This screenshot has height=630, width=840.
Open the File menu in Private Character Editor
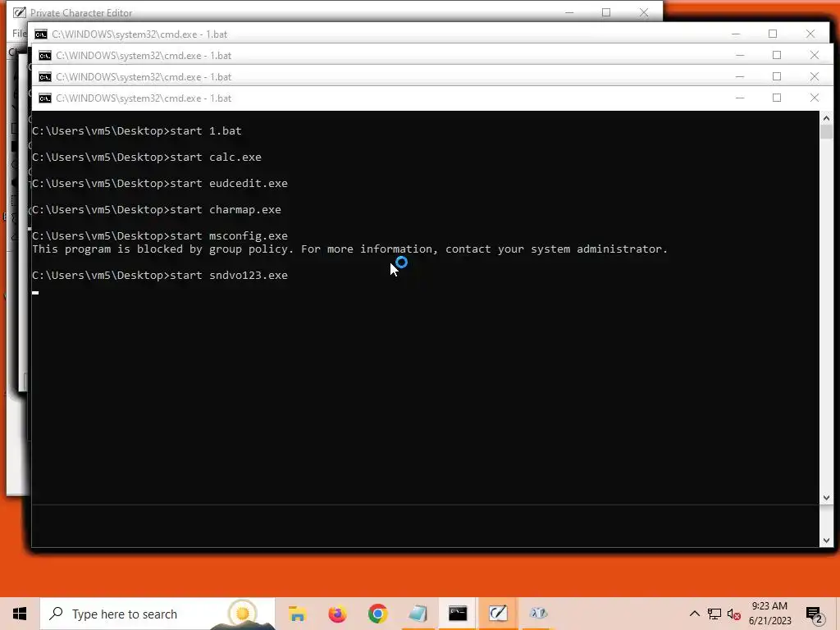(x=19, y=33)
